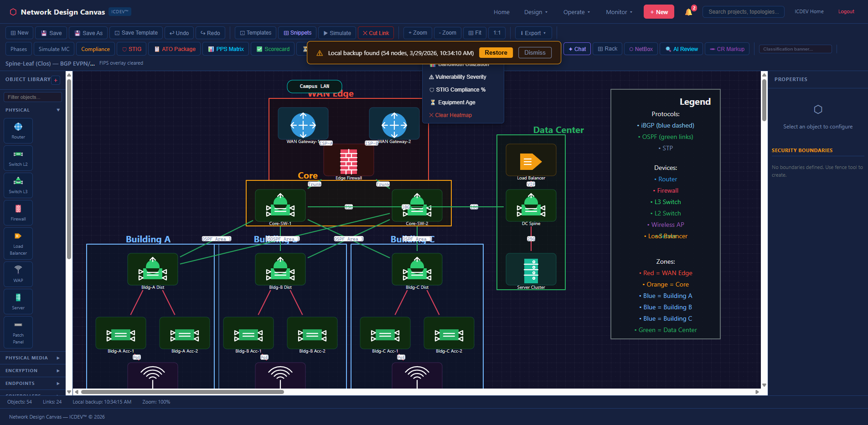Open the ATO Package tool

click(x=175, y=49)
